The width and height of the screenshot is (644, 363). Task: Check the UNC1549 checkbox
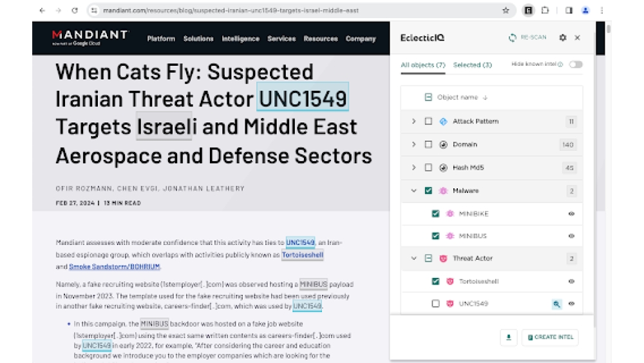(x=435, y=304)
